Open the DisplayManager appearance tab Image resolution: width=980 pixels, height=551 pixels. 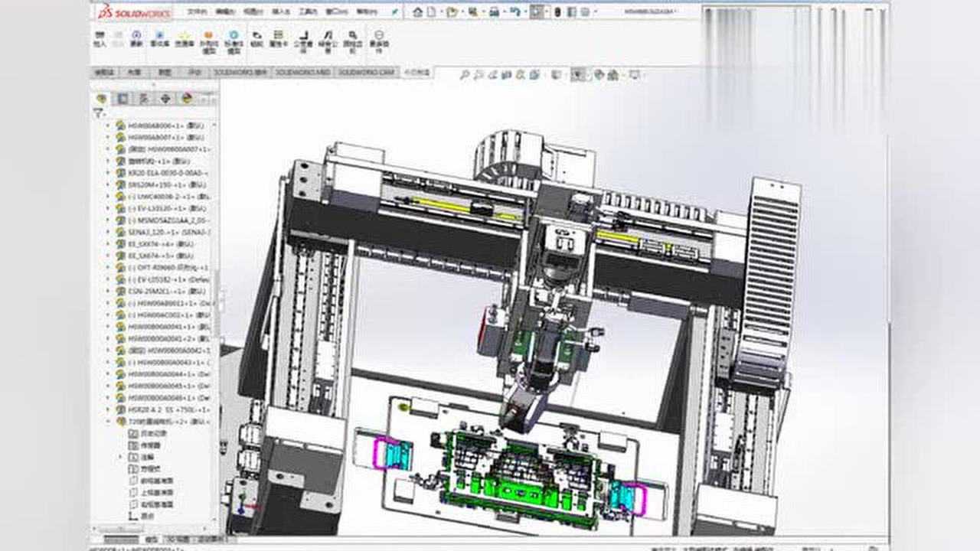coord(187,99)
